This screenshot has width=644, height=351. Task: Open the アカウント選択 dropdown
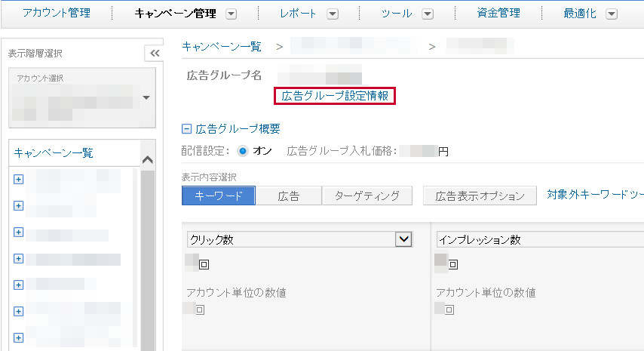[82, 98]
